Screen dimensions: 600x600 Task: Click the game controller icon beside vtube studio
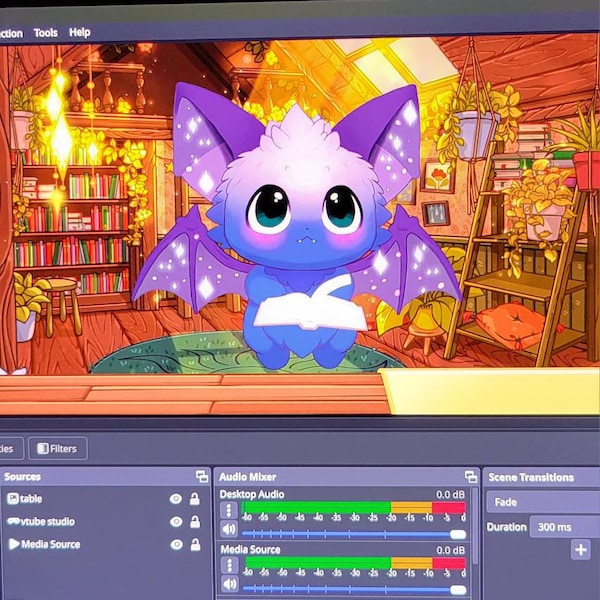(x=13, y=521)
